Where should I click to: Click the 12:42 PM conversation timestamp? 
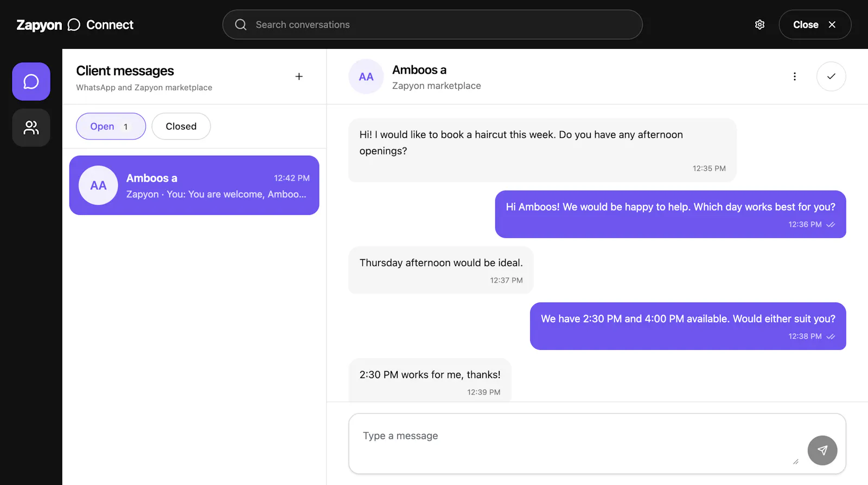click(x=292, y=178)
